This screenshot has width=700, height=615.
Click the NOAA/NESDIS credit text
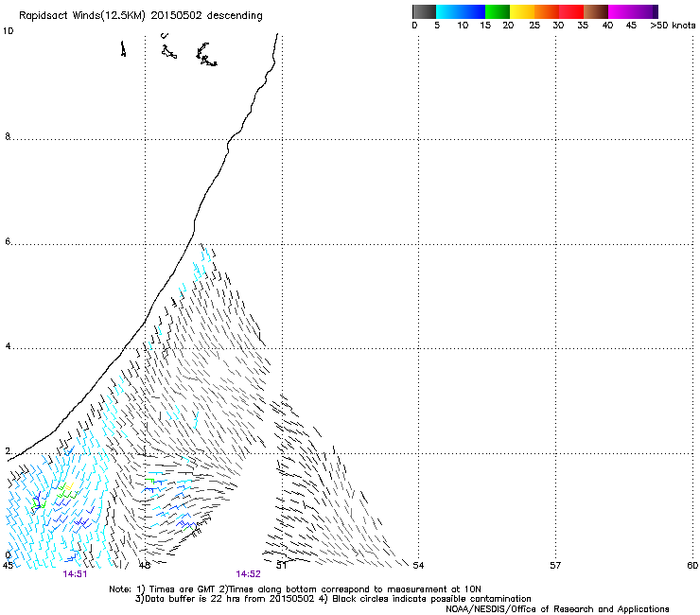click(557, 609)
